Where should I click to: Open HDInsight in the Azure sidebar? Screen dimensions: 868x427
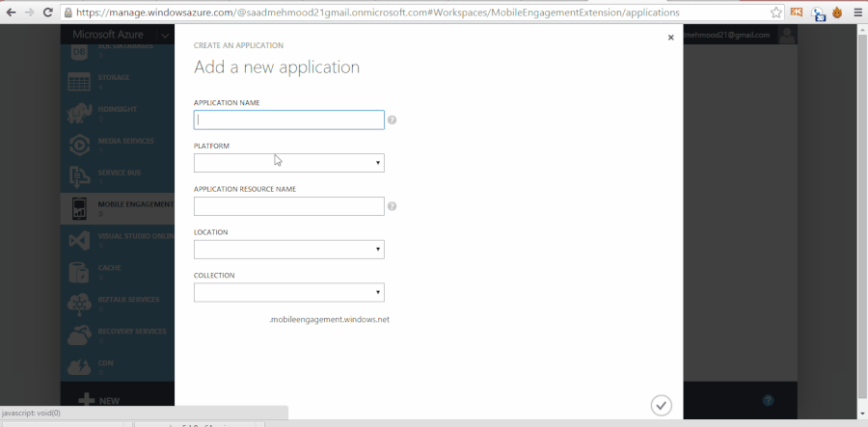[118, 113]
